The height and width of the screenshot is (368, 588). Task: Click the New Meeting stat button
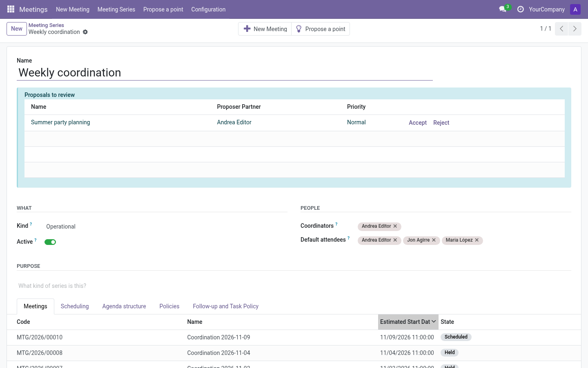(265, 29)
